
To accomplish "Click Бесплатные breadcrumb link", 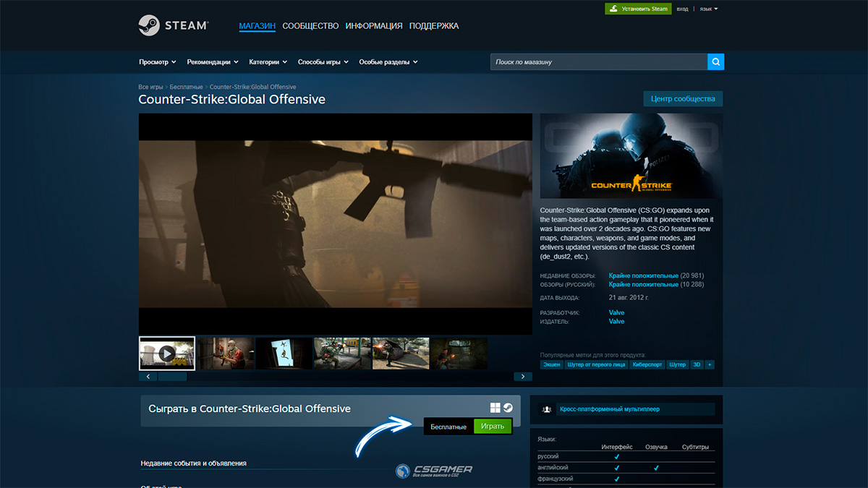I will 187,87.
